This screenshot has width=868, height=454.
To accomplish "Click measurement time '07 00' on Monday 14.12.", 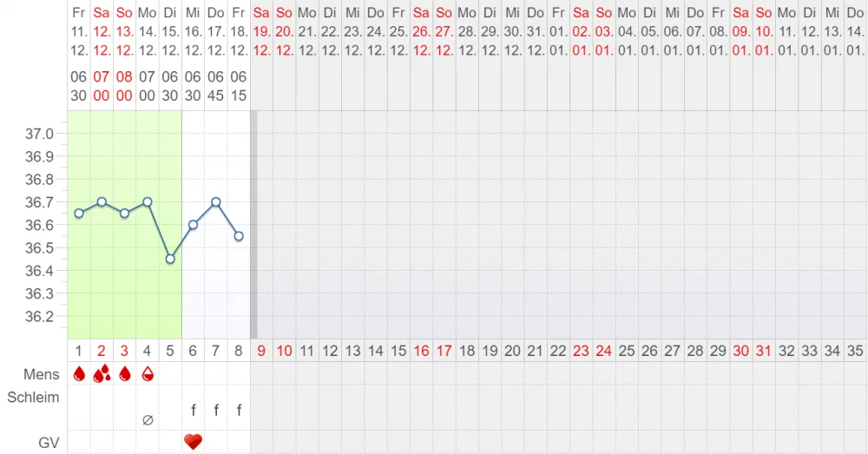I will (148, 86).
